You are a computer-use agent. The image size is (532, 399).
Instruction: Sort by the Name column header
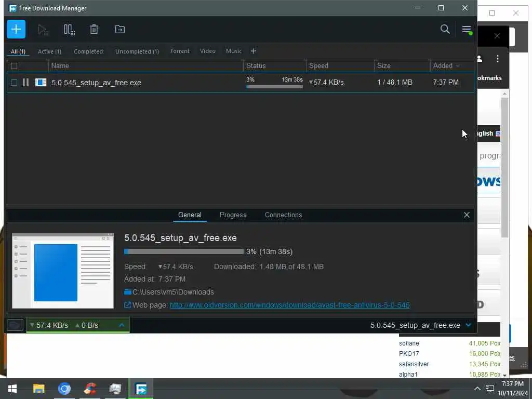pyautogui.click(x=146, y=66)
